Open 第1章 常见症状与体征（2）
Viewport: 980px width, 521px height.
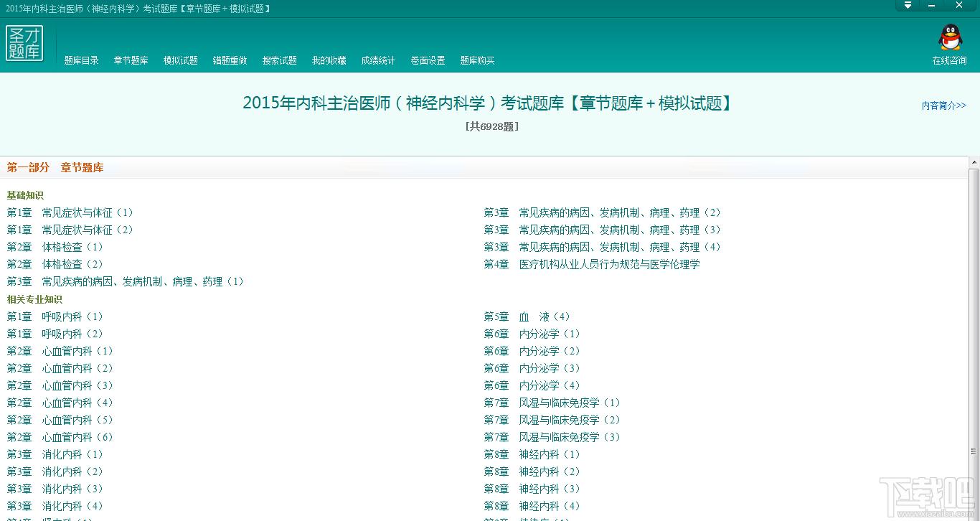coord(70,230)
